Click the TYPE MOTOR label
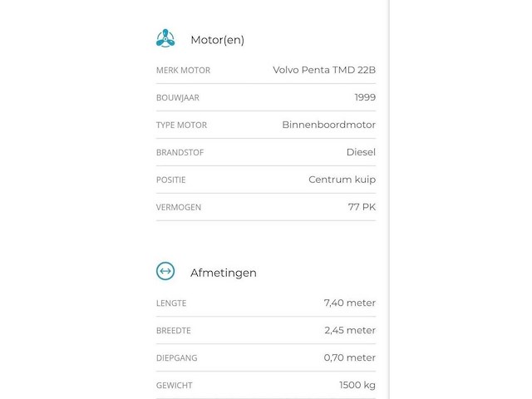This screenshot has width=532, height=399. click(181, 126)
